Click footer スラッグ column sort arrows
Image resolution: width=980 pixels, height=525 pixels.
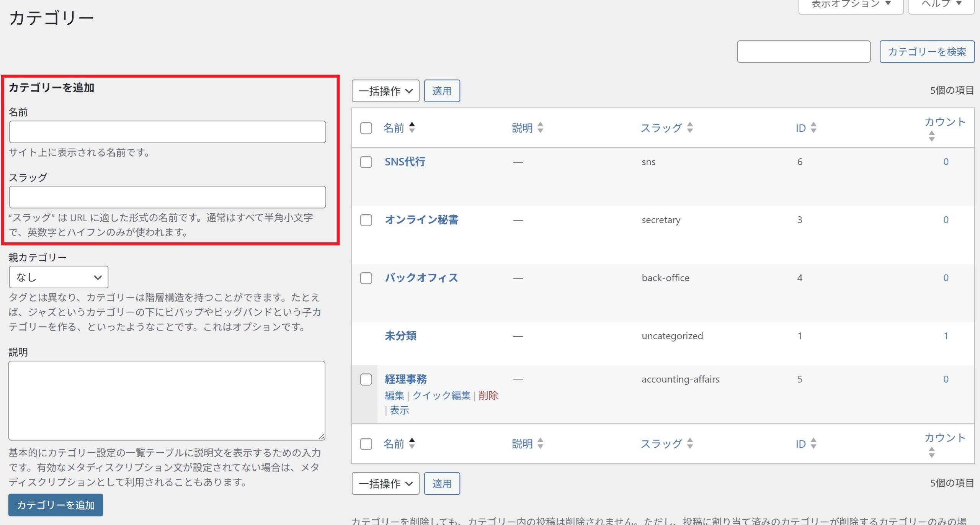pos(690,443)
